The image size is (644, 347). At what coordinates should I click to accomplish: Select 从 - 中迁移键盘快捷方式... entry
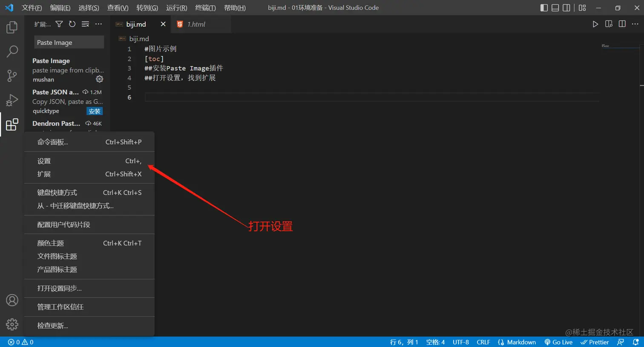[89, 205]
